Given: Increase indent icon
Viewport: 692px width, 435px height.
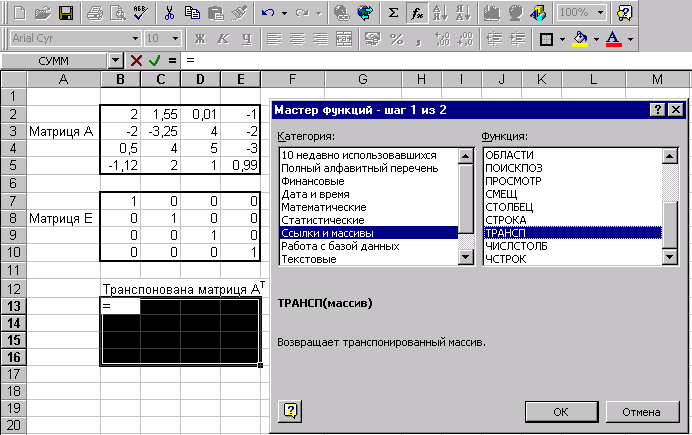Looking at the screenshot, I should (x=517, y=39).
